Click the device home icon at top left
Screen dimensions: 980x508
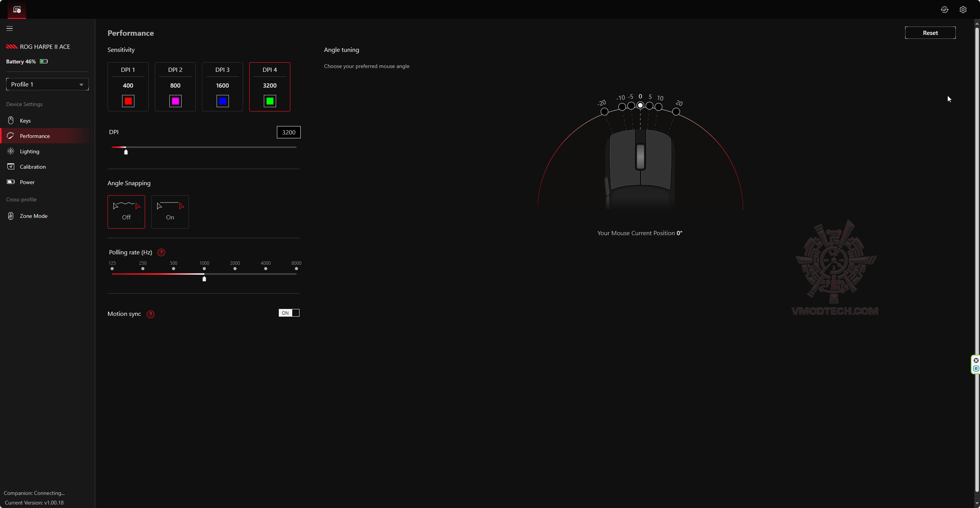17,10
